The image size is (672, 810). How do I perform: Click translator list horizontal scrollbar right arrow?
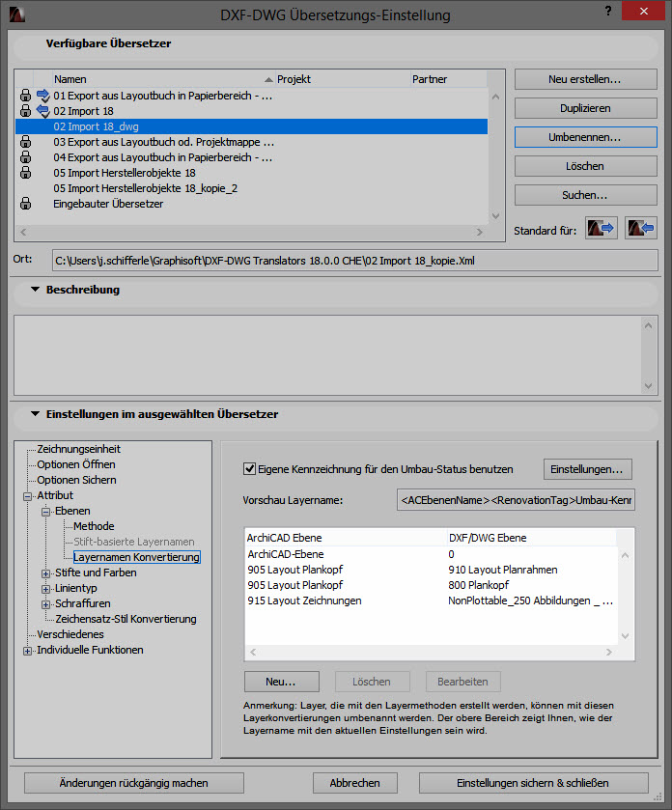tap(480, 232)
